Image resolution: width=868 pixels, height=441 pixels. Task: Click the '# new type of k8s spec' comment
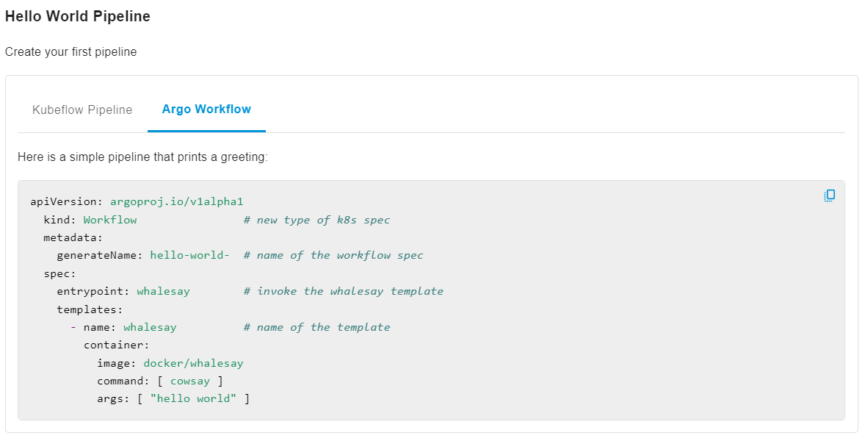317,220
